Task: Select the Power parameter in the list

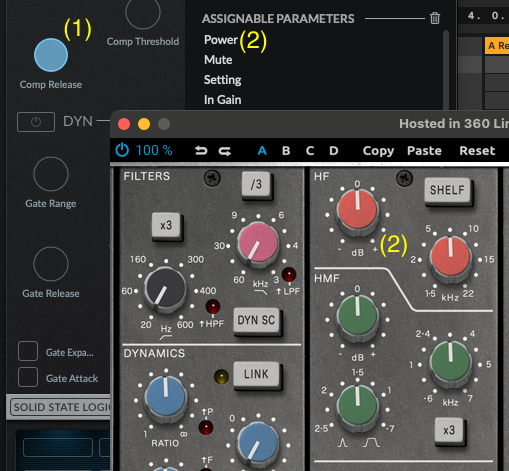Action: (221, 40)
